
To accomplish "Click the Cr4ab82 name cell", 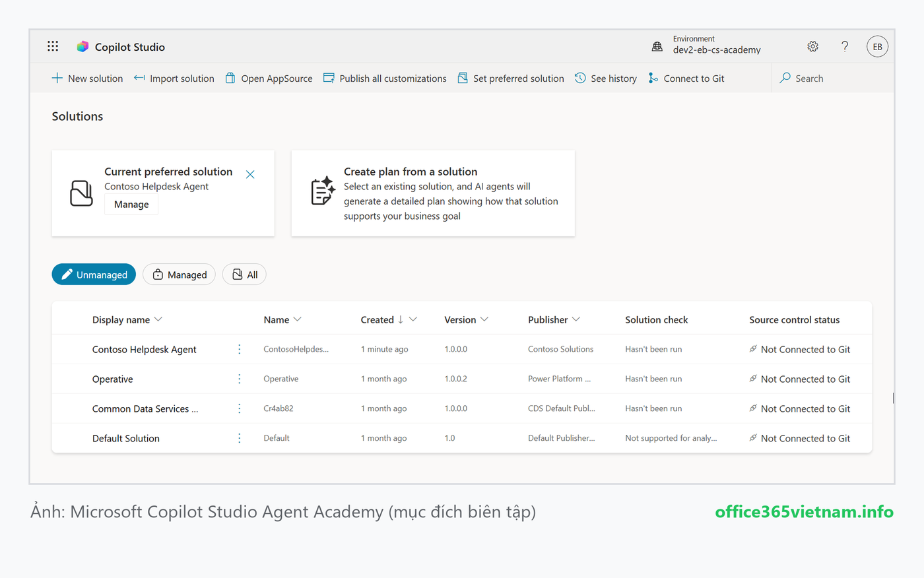I will 278,408.
